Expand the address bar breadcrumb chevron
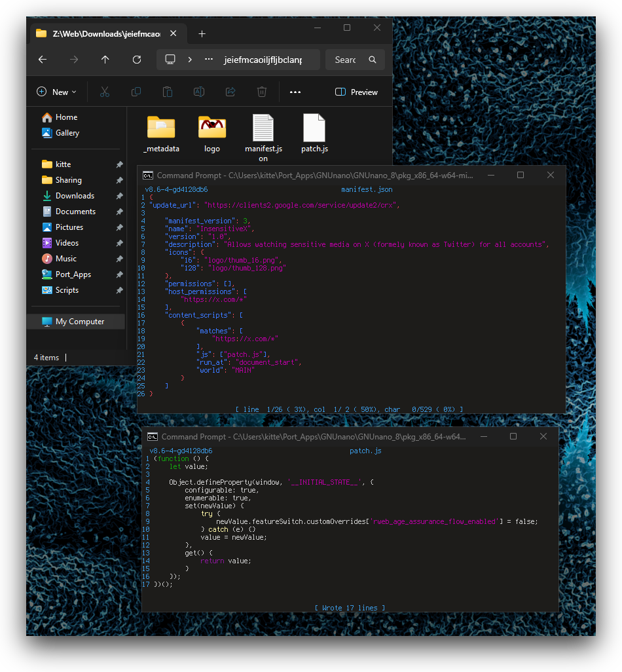The height and width of the screenshot is (672, 622). (x=190, y=60)
